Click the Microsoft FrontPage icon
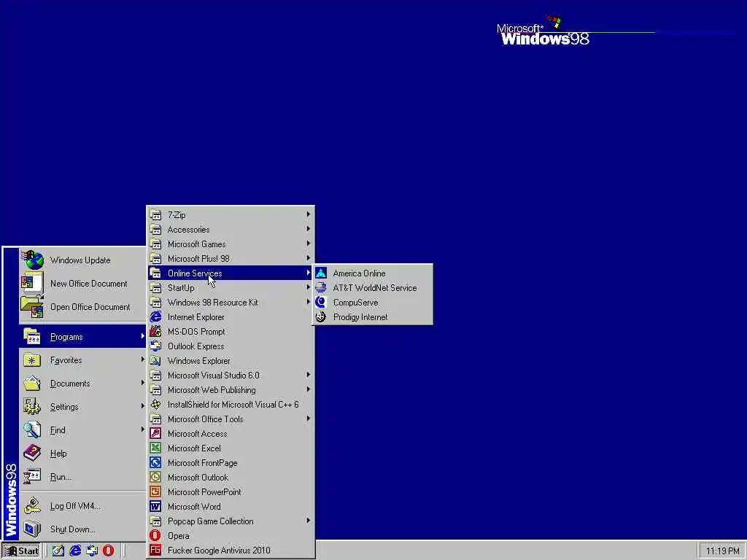The width and height of the screenshot is (747, 560). pos(155,462)
